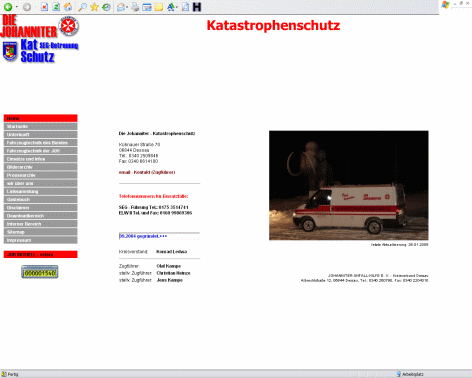Click the Windows flag logo in top corner

(x=445, y=5)
